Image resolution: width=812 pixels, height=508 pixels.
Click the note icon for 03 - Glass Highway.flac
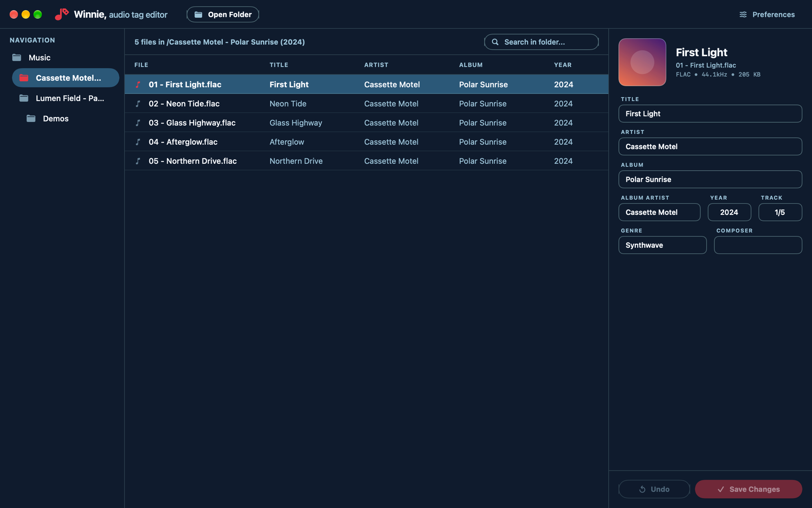click(138, 123)
